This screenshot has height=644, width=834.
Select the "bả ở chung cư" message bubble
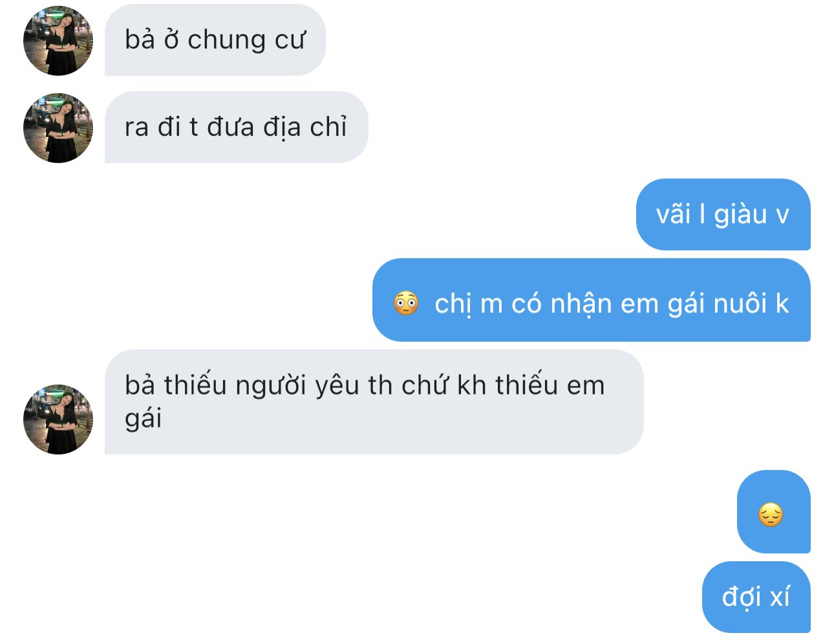[x=215, y=40]
